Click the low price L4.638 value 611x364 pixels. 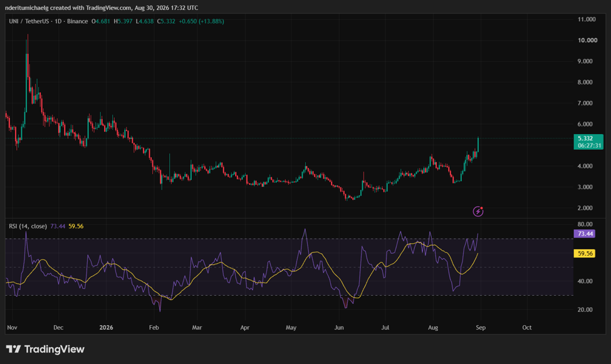(145, 21)
